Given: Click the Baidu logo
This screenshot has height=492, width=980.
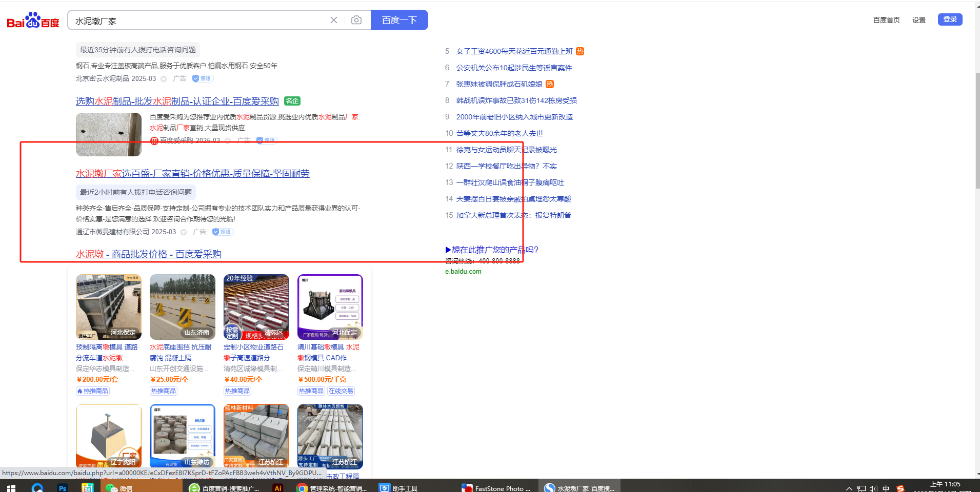Looking at the screenshot, I should [33, 20].
